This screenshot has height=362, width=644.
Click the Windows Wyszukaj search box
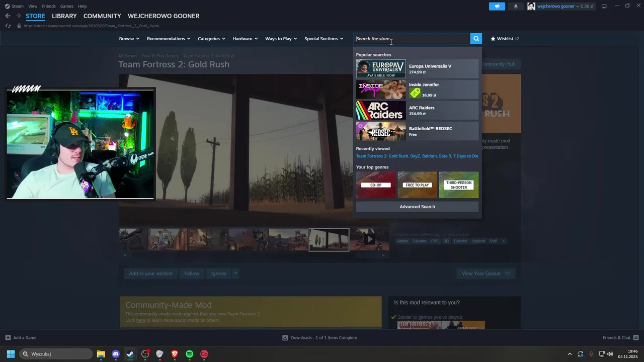click(56, 354)
